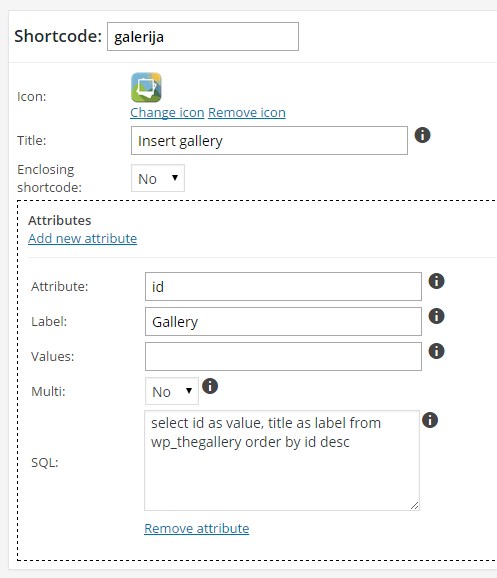Open the Enclosing shortcode dropdown

[x=158, y=178]
